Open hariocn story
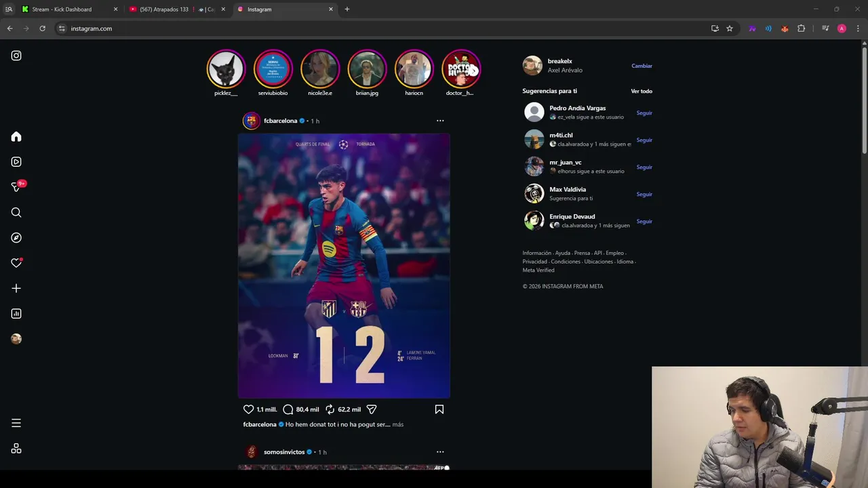Screen dimensions: 868x488 point(414,68)
